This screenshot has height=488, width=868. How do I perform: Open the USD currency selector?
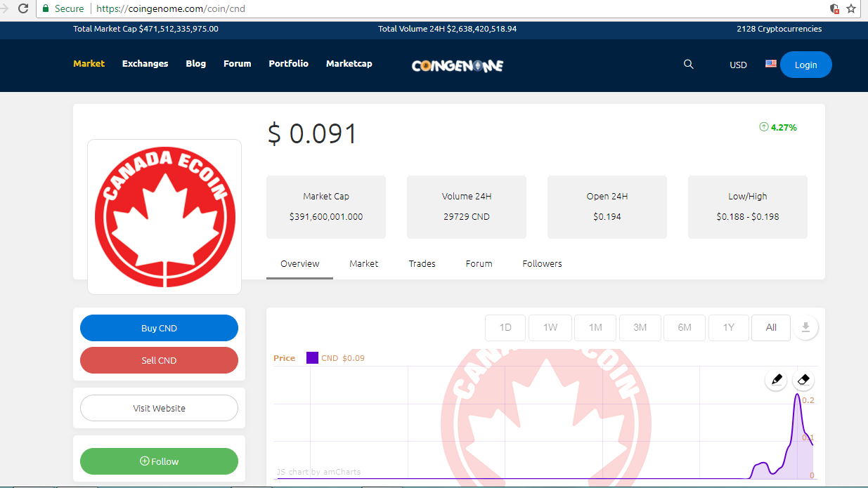pos(738,65)
